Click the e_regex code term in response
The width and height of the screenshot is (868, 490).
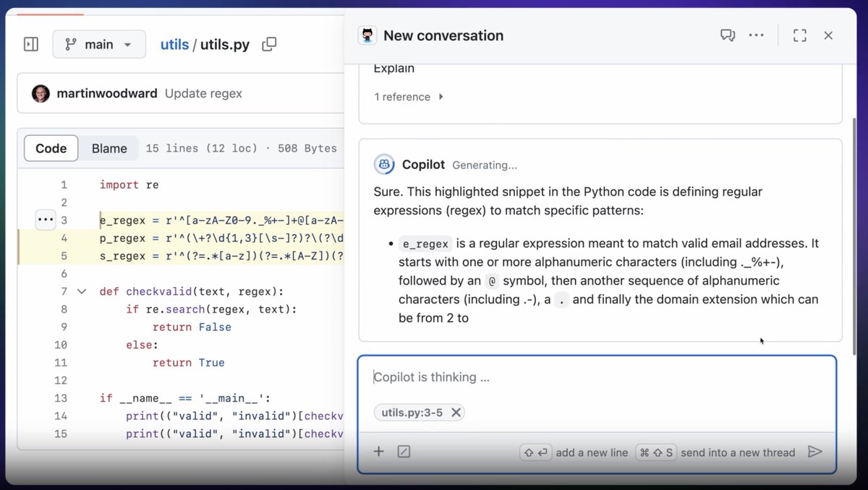coord(426,244)
